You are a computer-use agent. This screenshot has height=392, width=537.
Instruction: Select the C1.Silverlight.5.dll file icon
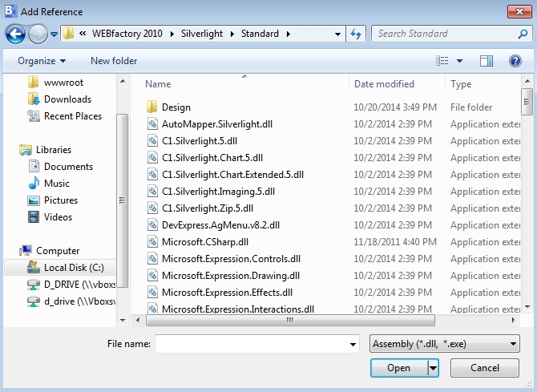pos(152,140)
